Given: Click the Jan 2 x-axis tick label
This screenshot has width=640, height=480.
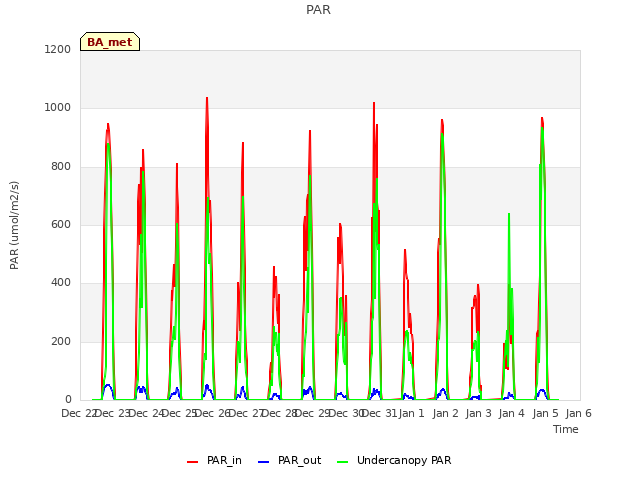Looking at the screenshot, I should (x=445, y=413).
